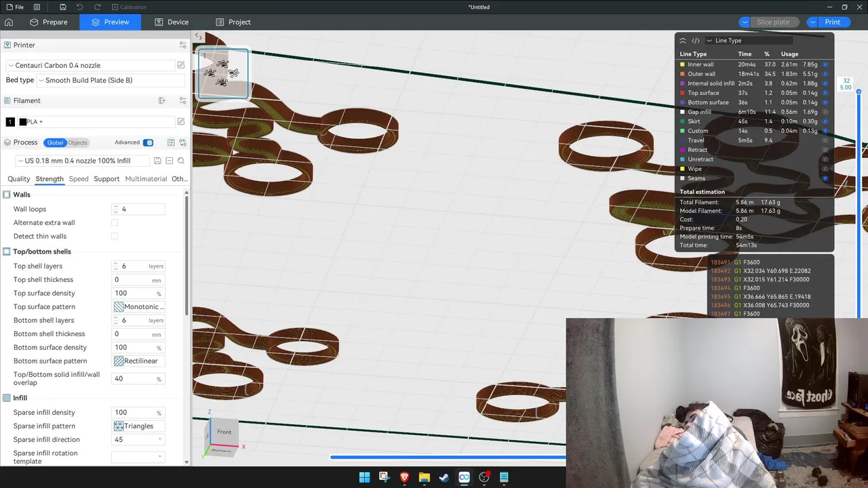This screenshot has height=488, width=868.
Task: Show Travel moves visibility
Action: 825,140
